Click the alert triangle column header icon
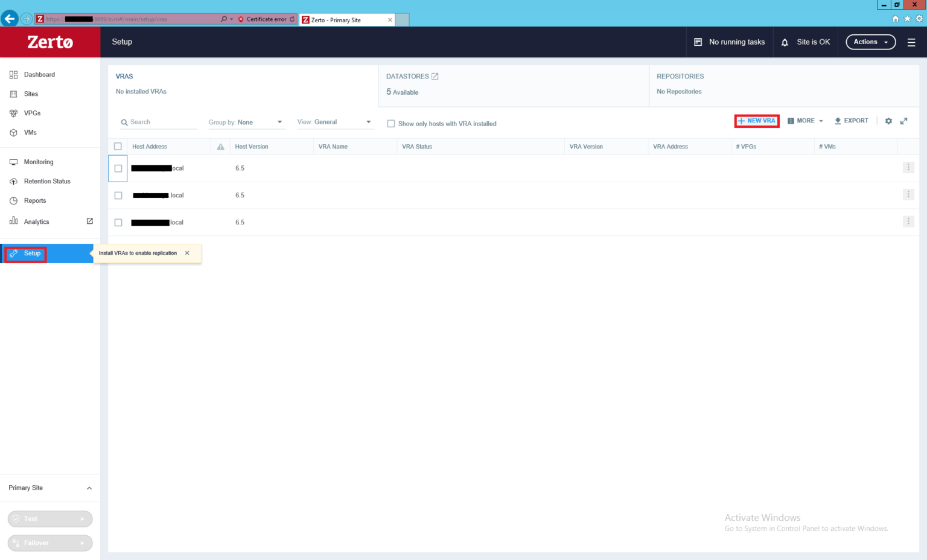The image size is (927, 560). pos(220,147)
